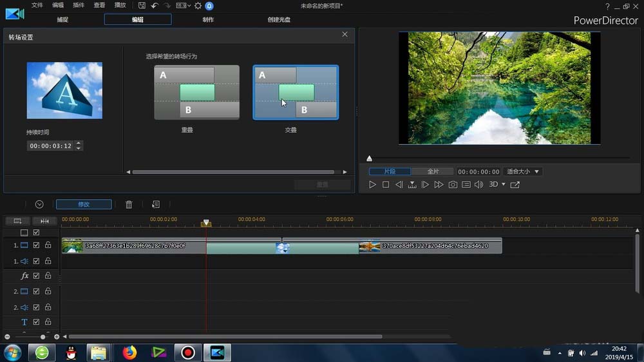
Task: Click the volume speaker icon in preview controls
Action: point(479,184)
